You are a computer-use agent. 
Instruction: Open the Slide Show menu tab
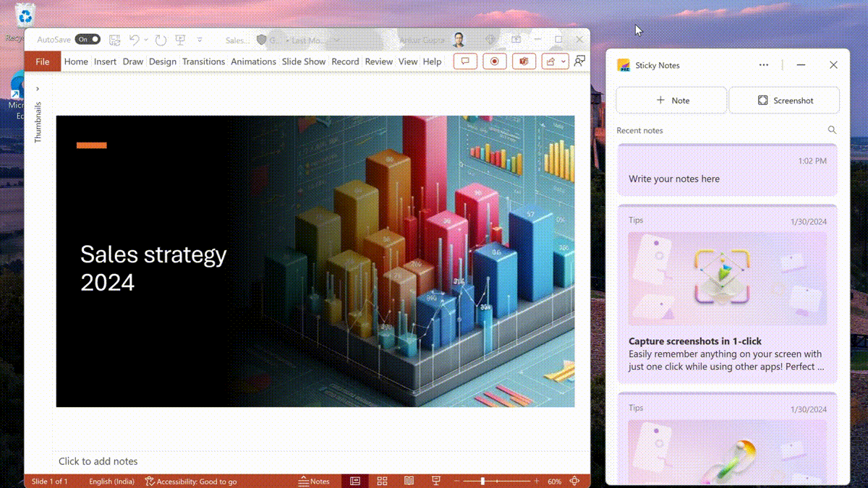(x=303, y=61)
